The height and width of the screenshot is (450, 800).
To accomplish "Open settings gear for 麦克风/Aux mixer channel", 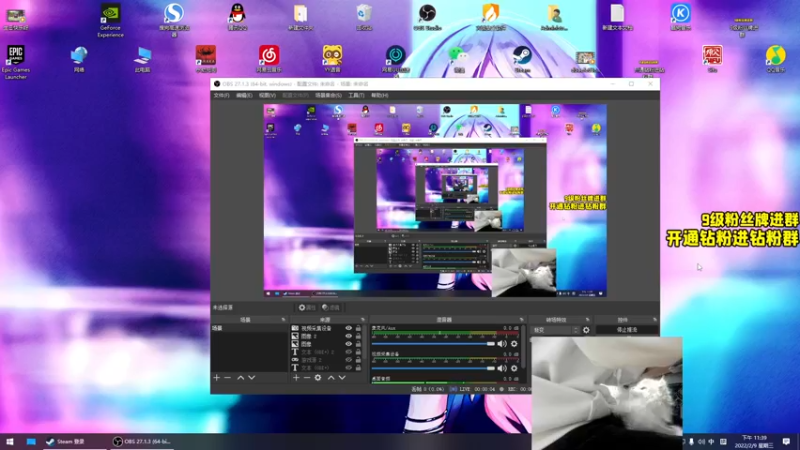I will point(514,344).
